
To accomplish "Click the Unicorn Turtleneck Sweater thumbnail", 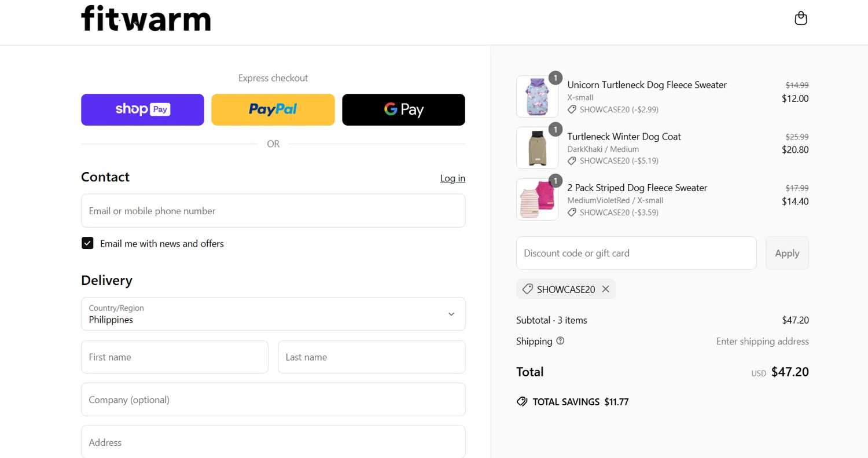I will click(x=537, y=97).
